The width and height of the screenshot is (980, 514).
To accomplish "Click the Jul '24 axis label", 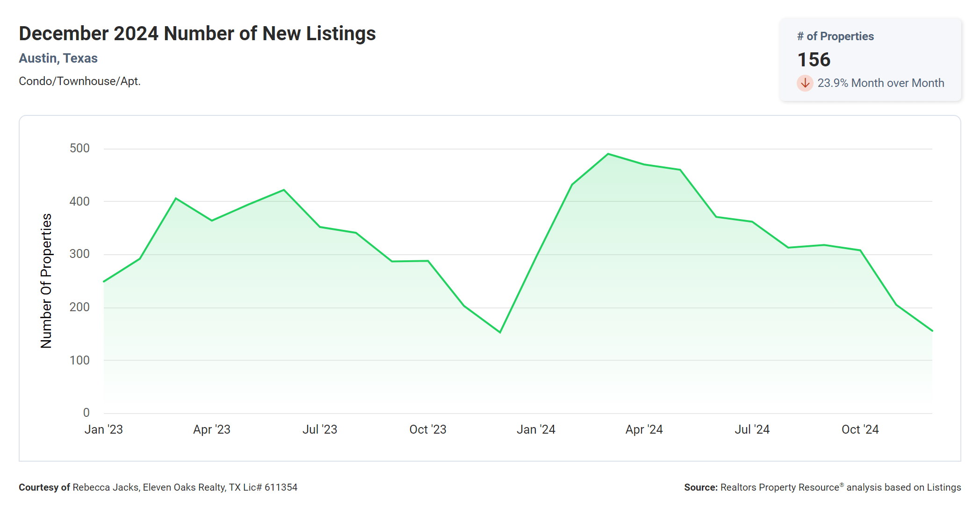I will pyautogui.click(x=752, y=429).
